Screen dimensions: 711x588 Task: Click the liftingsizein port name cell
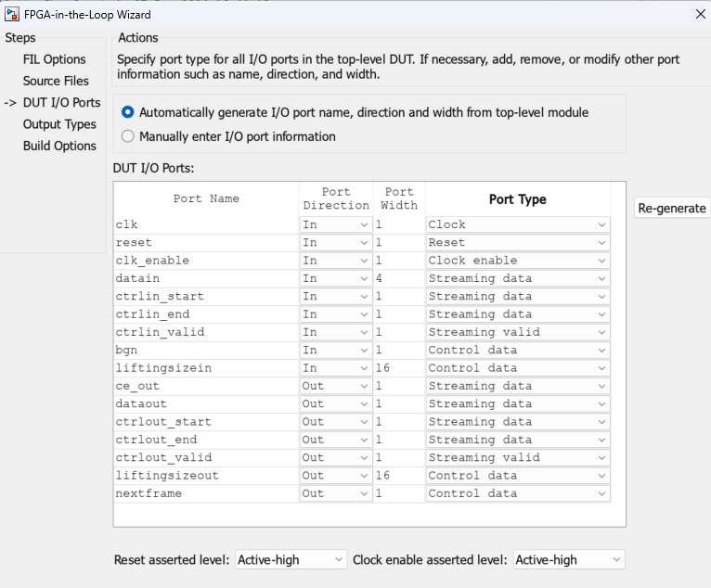click(x=205, y=368)
